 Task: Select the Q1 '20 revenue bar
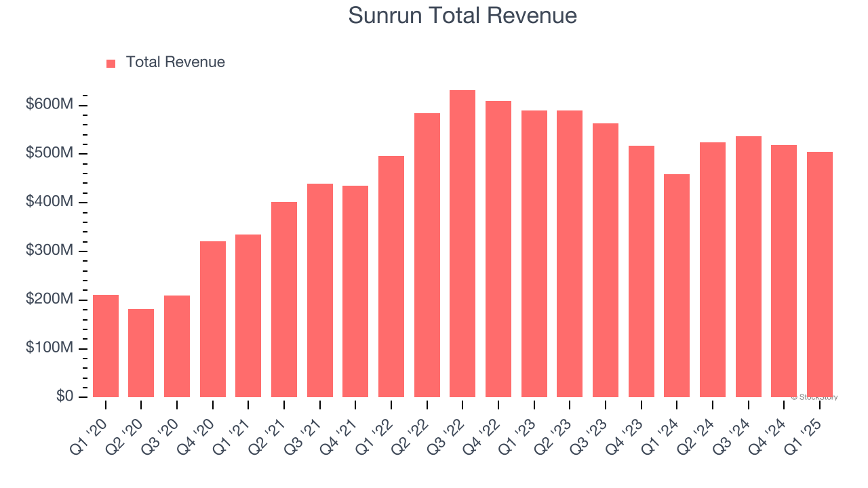tap(106, 346)
